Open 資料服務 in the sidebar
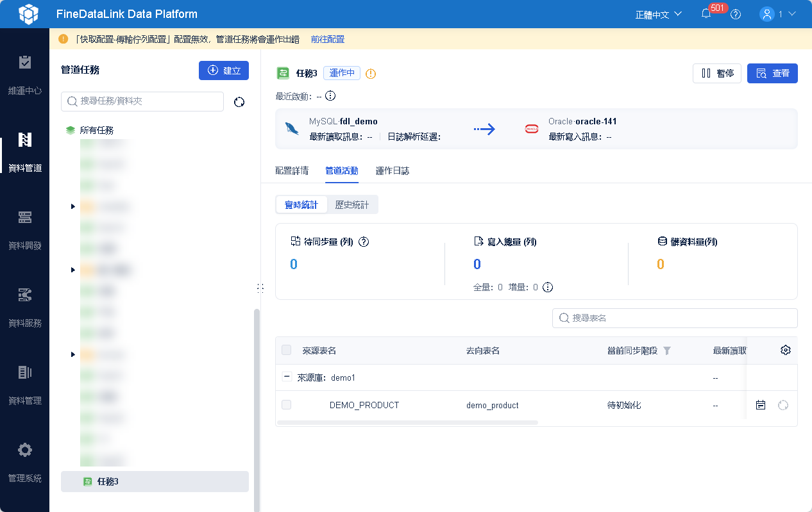This screenshot has height=512, width=812. pyautogui.click(x=24, y=308)
